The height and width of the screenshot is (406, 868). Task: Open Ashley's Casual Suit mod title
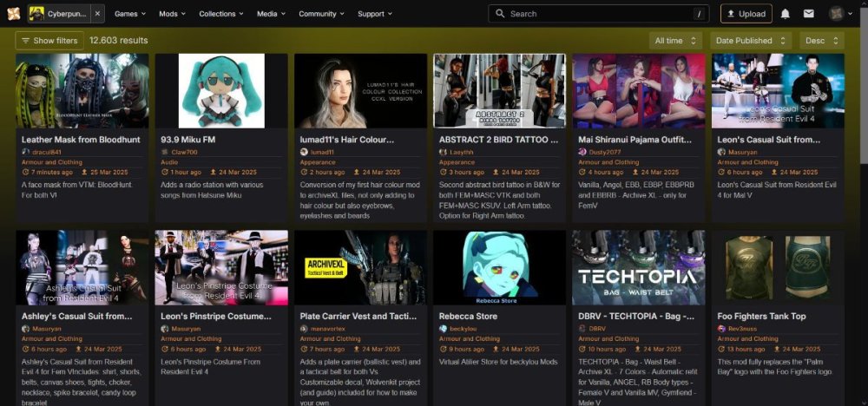pyautogui.click(x=77, y=317)
